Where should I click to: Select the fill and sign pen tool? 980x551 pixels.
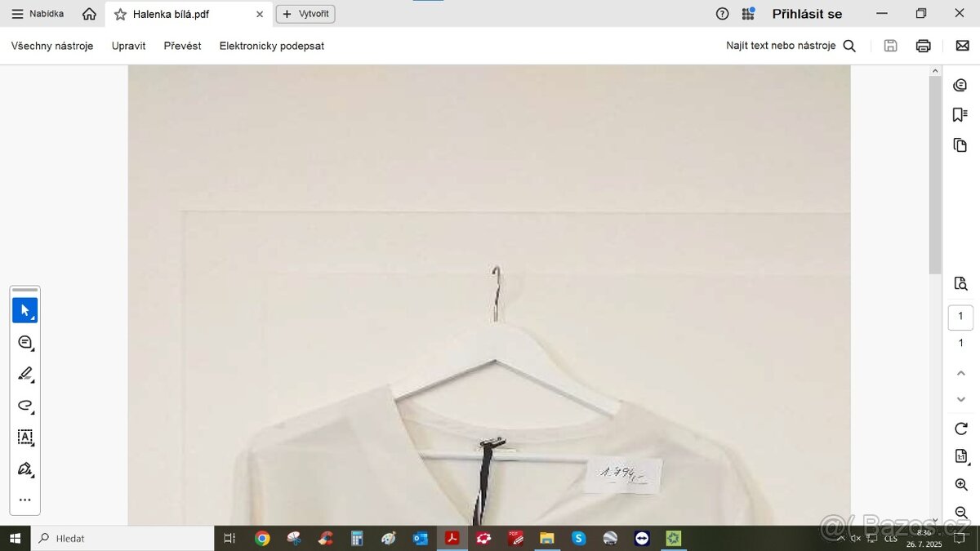click(25, 469)
